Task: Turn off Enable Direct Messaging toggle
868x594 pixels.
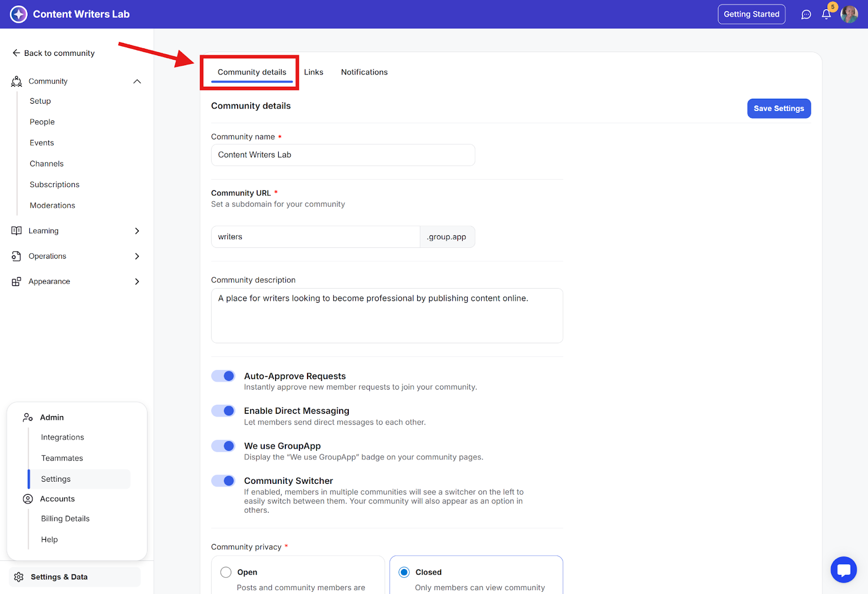Action: (x=223, y=411)
